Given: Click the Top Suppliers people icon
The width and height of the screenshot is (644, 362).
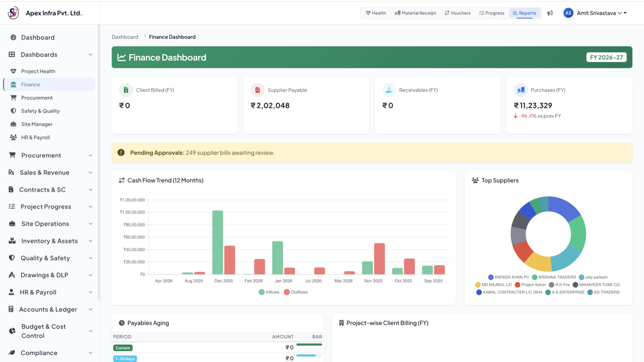Looking at the screenshot, I should point(475,180).
